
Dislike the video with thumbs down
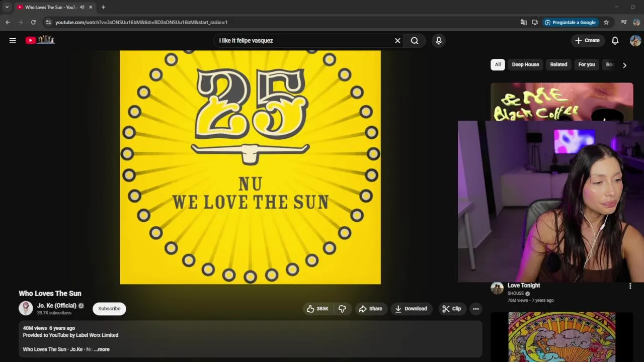(342, 309)
